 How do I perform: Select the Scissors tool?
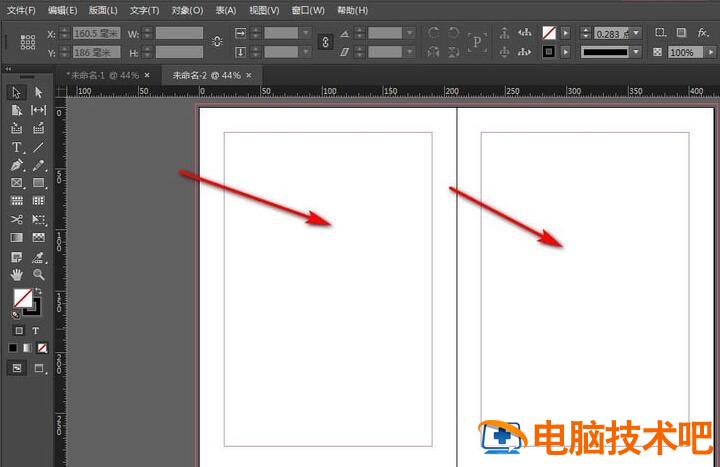click(x=17, y=219)
